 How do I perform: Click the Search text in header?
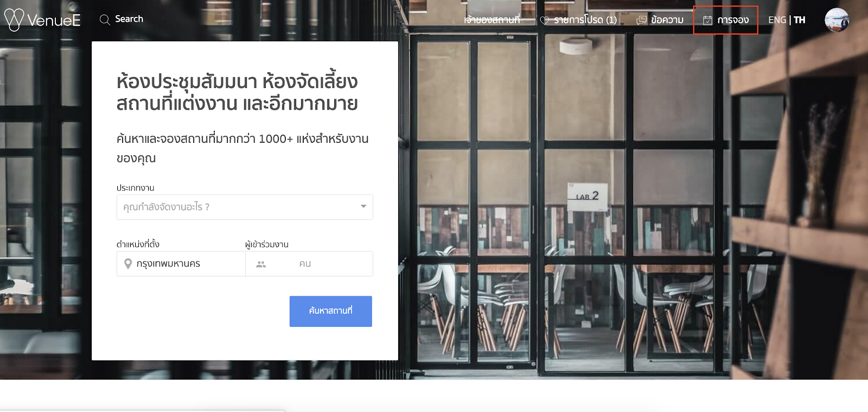129,19
